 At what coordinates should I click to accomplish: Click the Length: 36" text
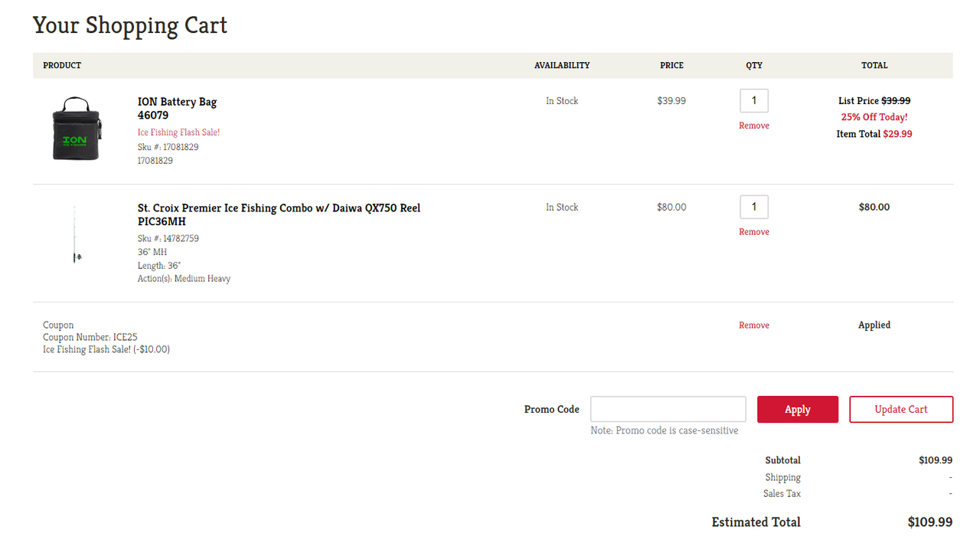coord(159,266)
